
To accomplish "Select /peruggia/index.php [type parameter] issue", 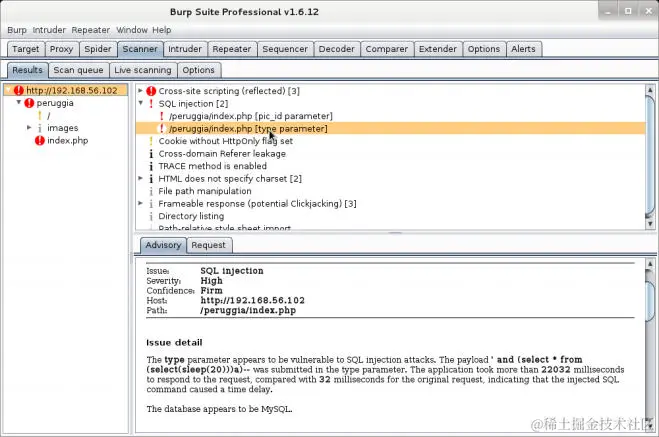I will (390, 129).
